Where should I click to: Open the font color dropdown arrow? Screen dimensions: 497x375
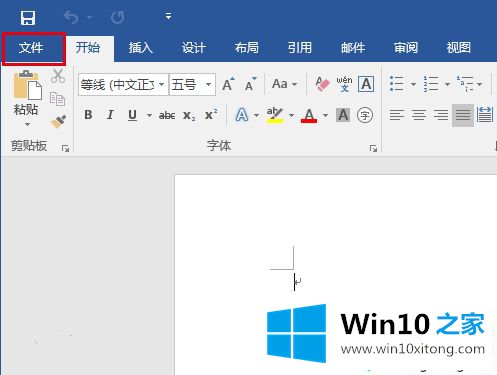click(325, 115)
